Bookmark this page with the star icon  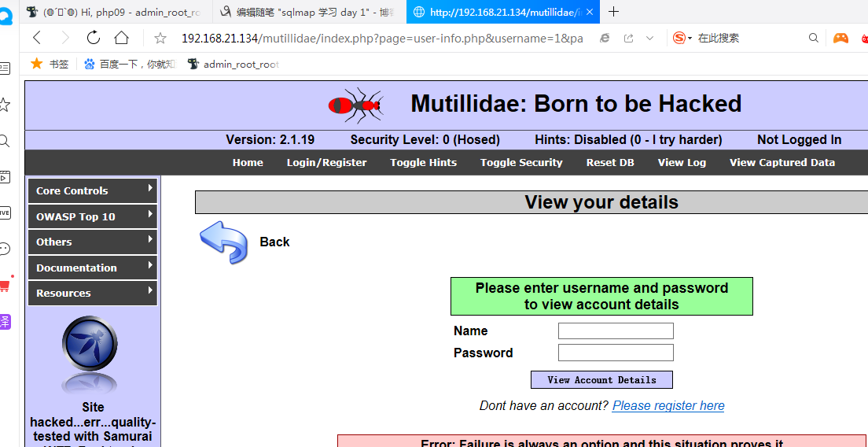pyautogui.click(x=160, y=38)
